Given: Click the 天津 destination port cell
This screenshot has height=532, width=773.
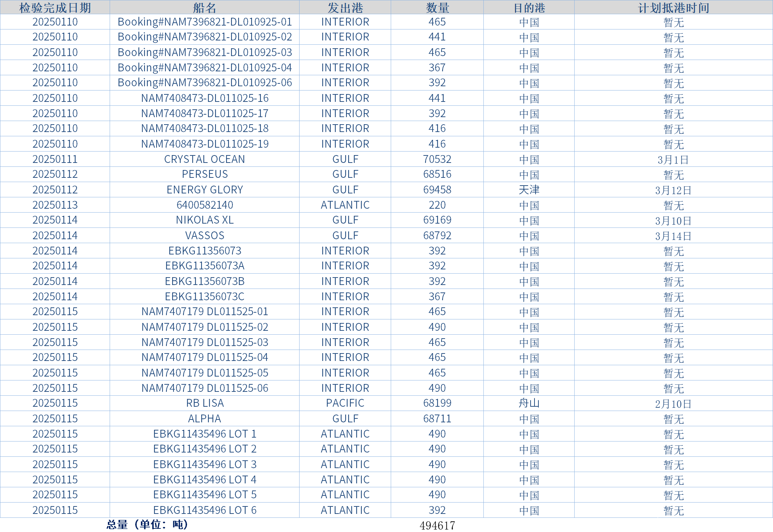Looking at the screenshot, I should 529,190.
